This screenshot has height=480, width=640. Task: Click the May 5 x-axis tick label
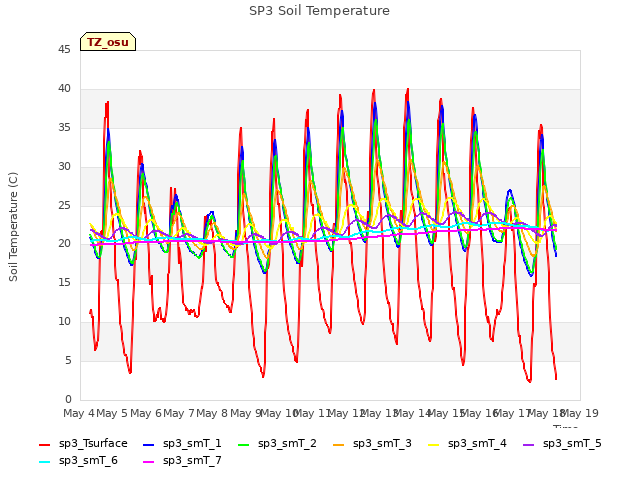tap(112, 413)
